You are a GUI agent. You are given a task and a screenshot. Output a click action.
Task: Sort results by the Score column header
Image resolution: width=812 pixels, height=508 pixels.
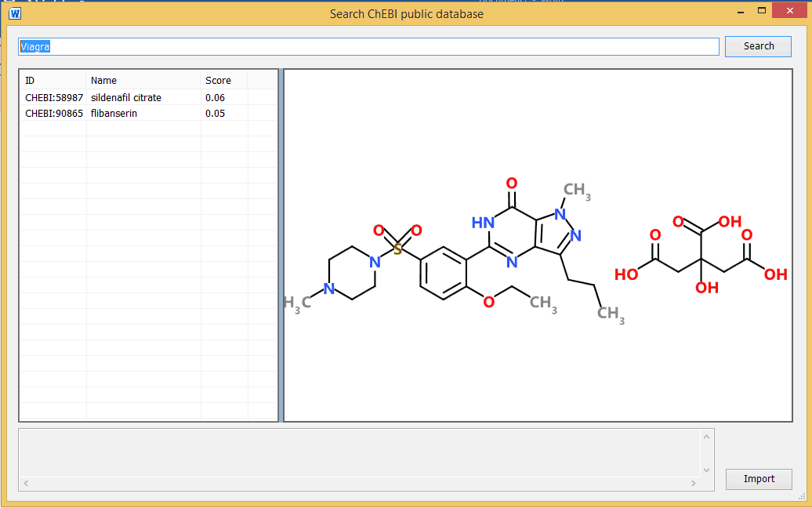[218, 80]
